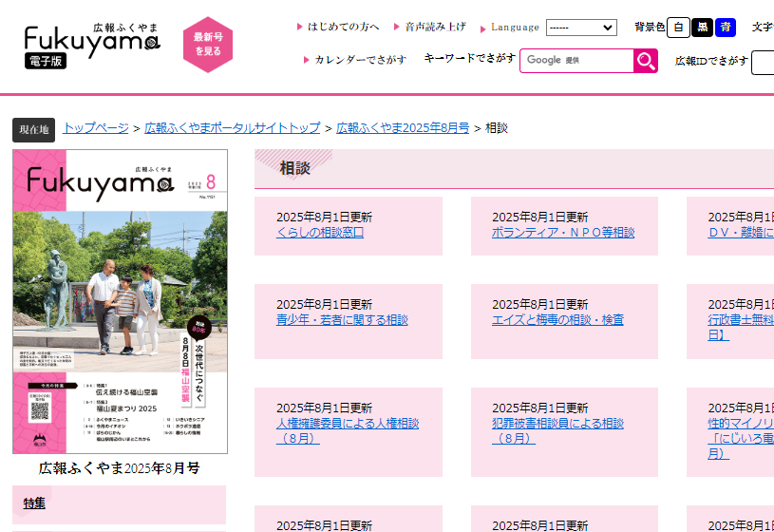Open the DV・離婚に… consultation link
The image size is (774, 532).
click(x=741, y=232)
